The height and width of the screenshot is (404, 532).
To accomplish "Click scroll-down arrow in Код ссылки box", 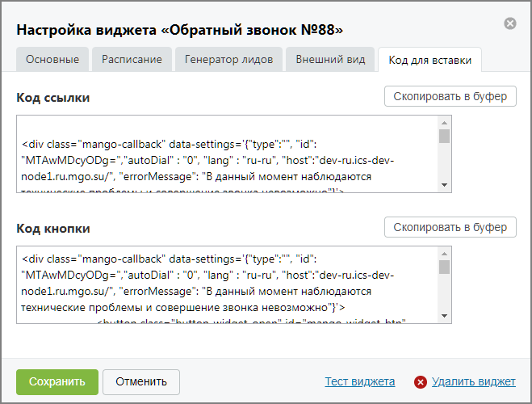I will [x=445, y=185].
